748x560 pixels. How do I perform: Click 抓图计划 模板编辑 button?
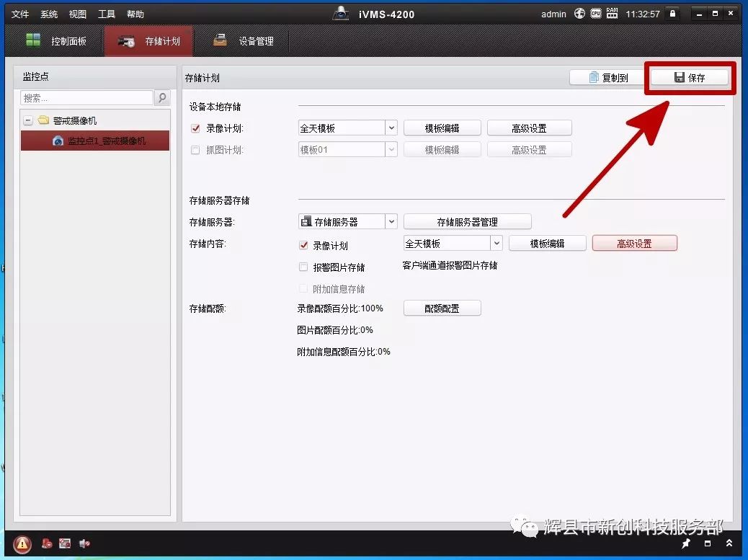click(x=442, y=150)
